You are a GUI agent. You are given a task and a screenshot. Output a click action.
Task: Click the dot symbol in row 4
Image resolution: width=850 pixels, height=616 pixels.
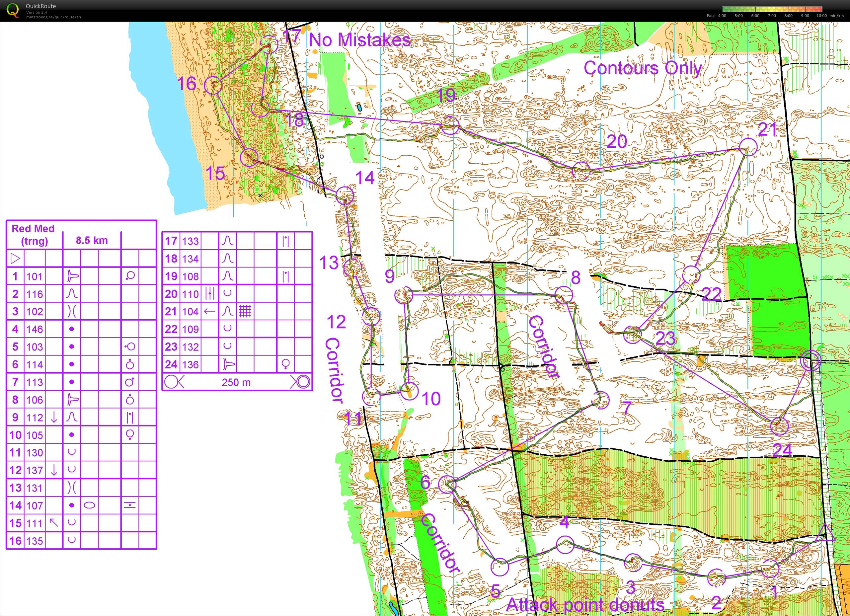tap(72, 329)
